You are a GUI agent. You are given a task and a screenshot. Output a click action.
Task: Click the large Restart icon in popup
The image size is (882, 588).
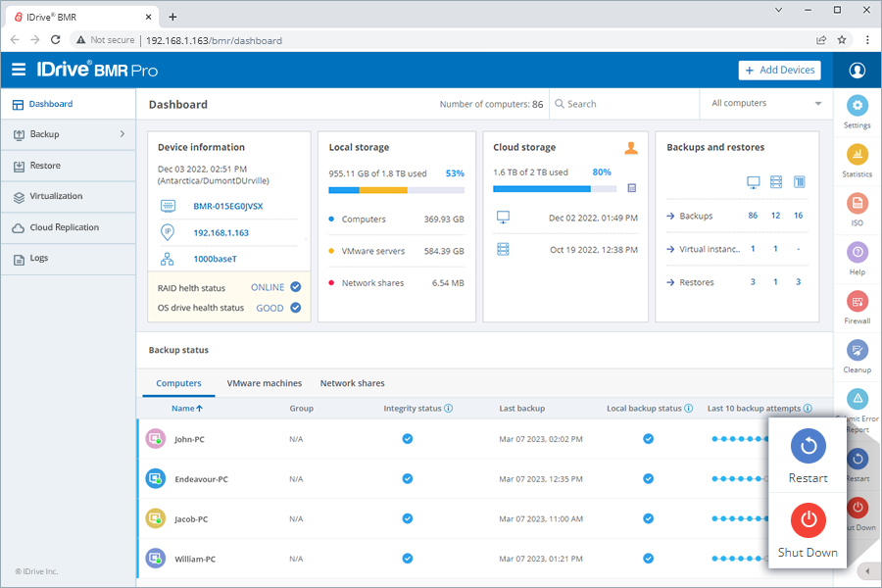tap(808, 446)
